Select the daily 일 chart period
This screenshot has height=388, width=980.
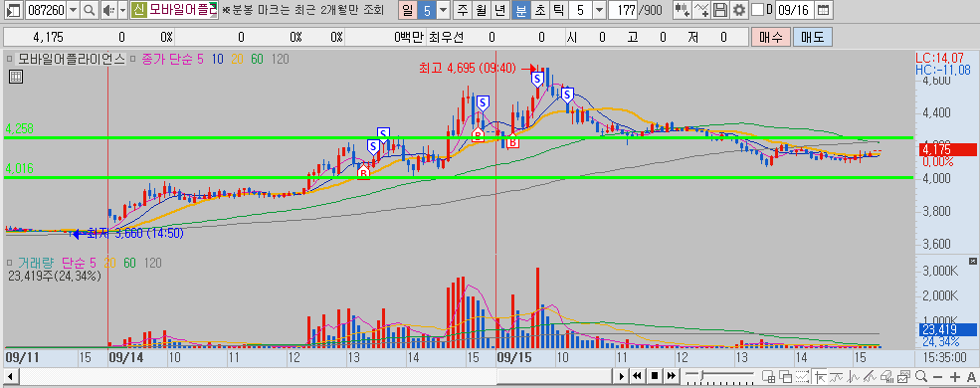(408, 9)
